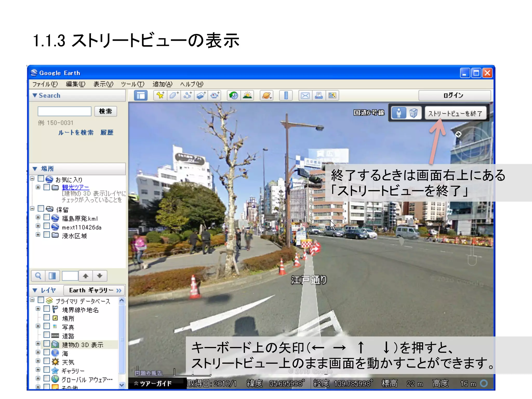Click the Layers scrollbar down arrow

tap(122, 385)
